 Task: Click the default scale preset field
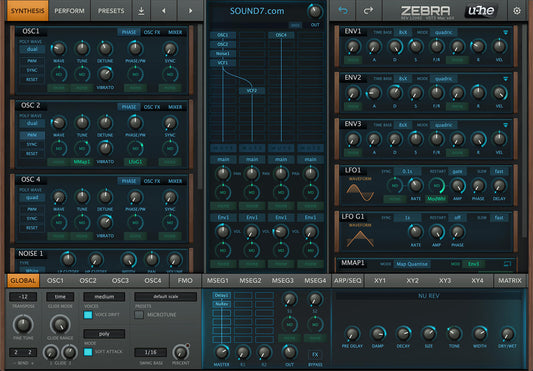(x=166, y=297)
